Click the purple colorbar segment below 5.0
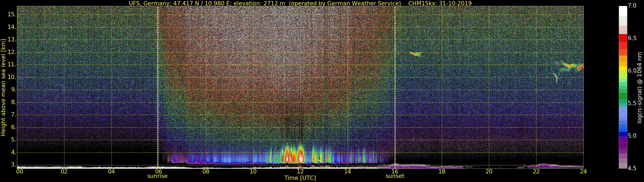644x182 pixels. [x=623, y=145]
